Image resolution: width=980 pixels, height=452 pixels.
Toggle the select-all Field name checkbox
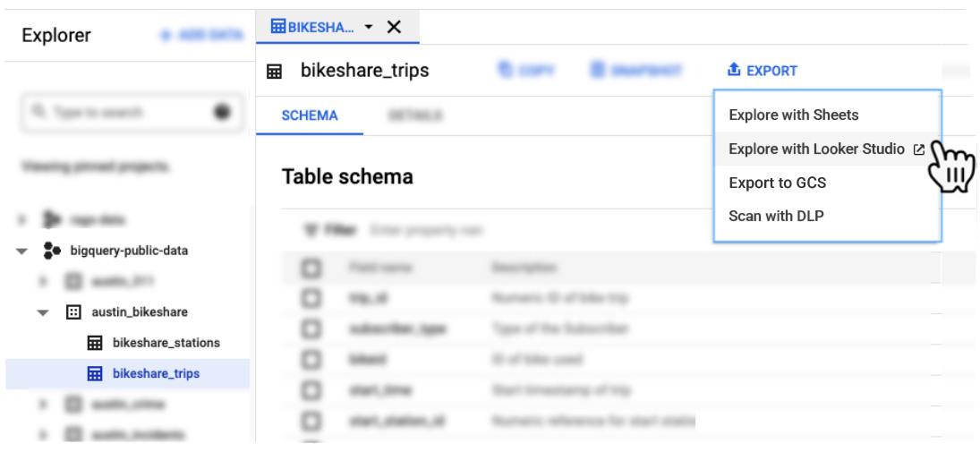coord(311,268)
